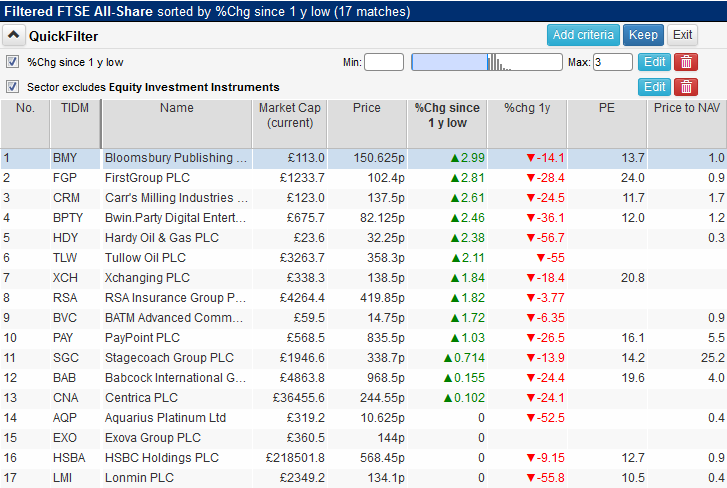
Task: Click the Exit button
Action: point(682,35)
